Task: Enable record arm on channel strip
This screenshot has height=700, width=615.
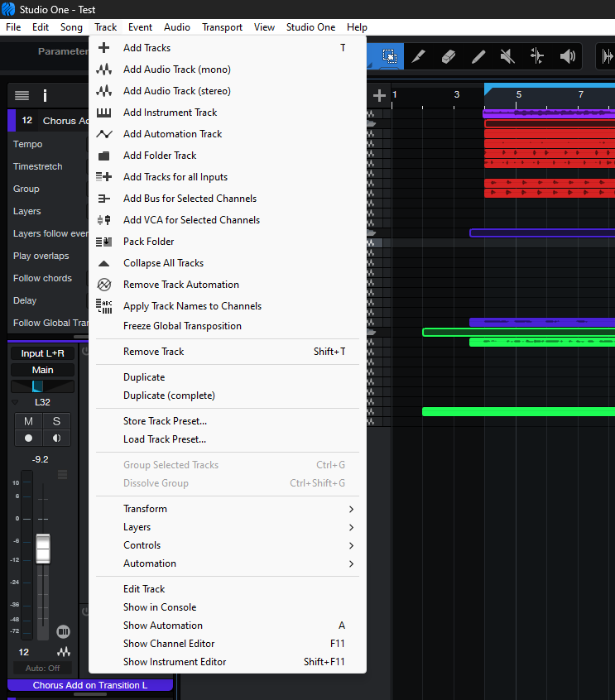Action: click(28, 439)
